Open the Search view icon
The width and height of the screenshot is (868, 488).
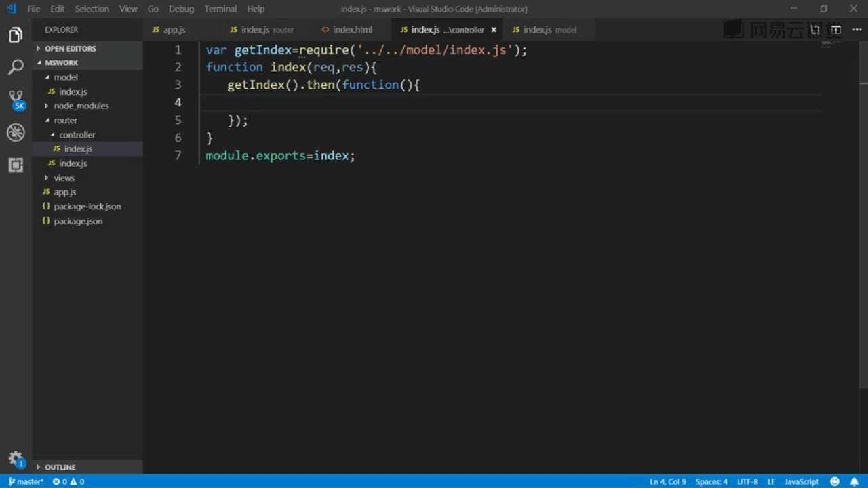pyautogui.click(x=16, y=66)
